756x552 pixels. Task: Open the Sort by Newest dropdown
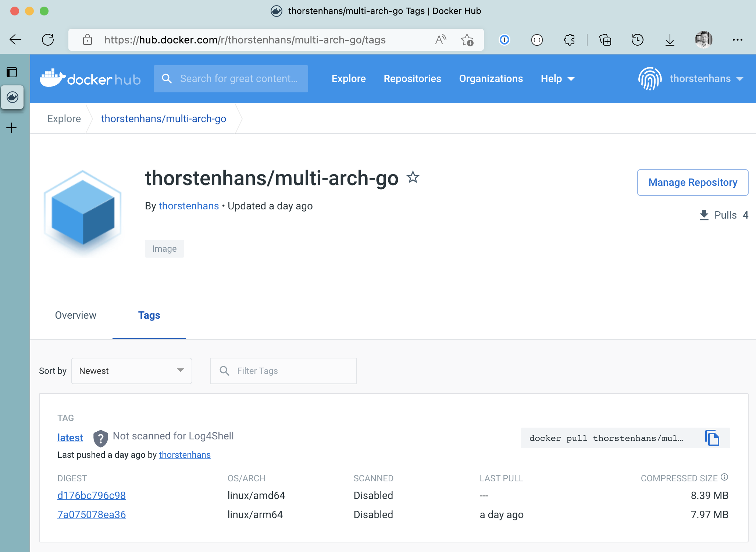click(132, 371)
